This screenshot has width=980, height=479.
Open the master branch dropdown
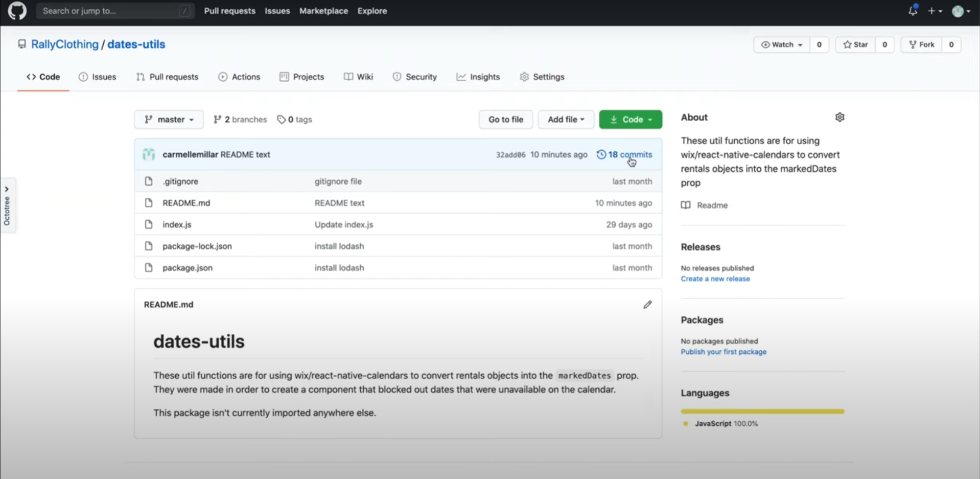click(x=169, y=120)
